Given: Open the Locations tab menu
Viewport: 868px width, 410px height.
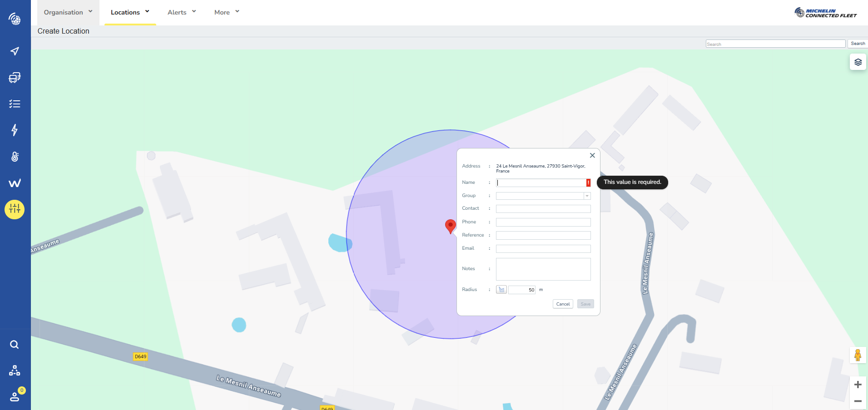Looking at the screenshot, I should coord(130,12).
